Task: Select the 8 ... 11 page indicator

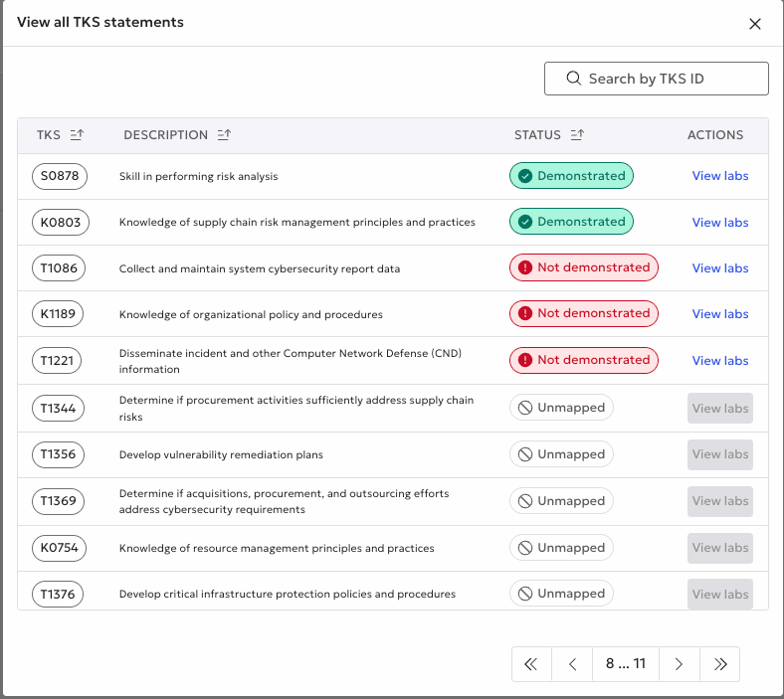Action: click(x=626, y=664)
